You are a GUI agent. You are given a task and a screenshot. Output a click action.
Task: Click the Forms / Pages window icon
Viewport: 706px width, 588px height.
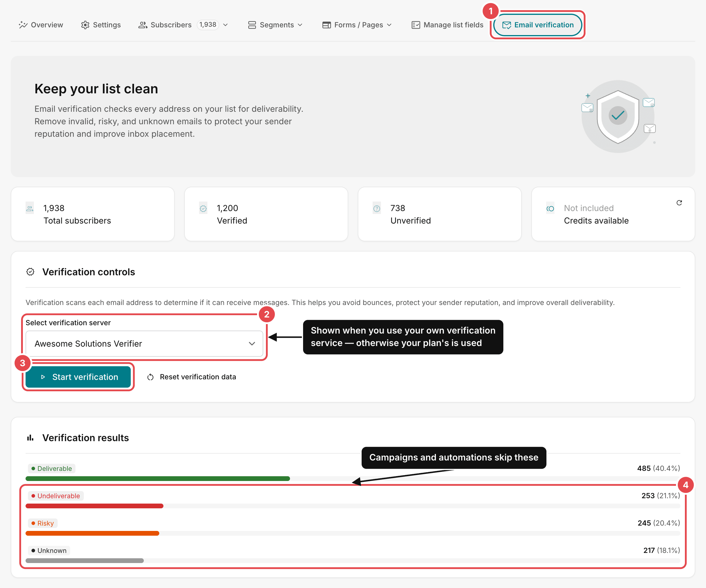327,25
